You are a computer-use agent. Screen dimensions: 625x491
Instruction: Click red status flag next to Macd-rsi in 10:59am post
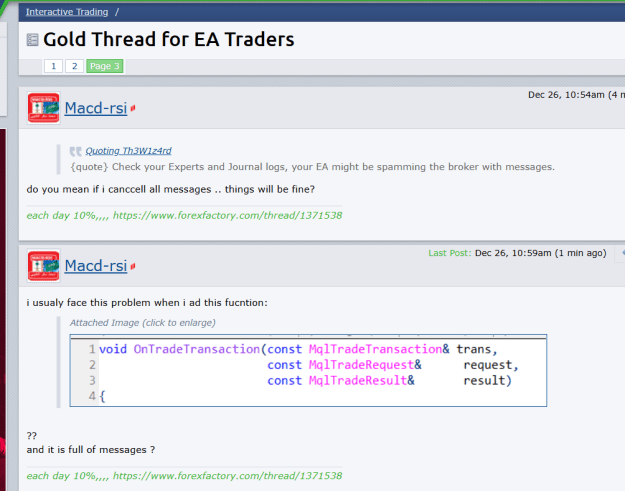133,266
